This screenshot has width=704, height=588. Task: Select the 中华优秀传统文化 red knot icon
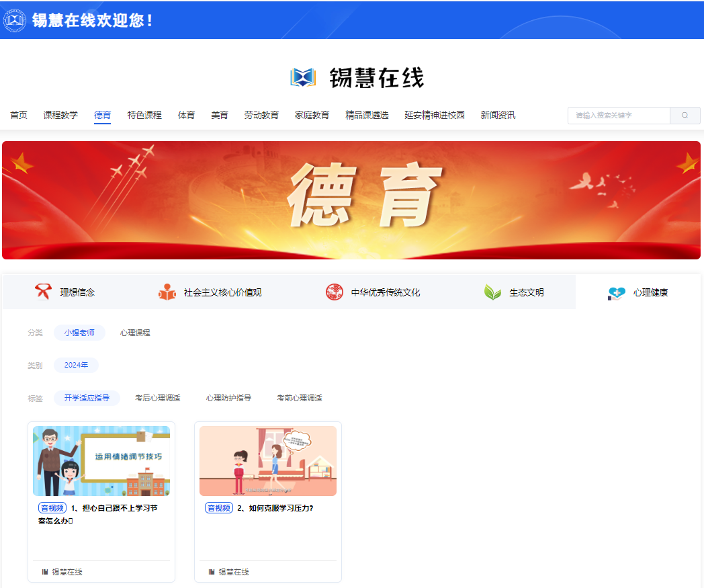334,292
